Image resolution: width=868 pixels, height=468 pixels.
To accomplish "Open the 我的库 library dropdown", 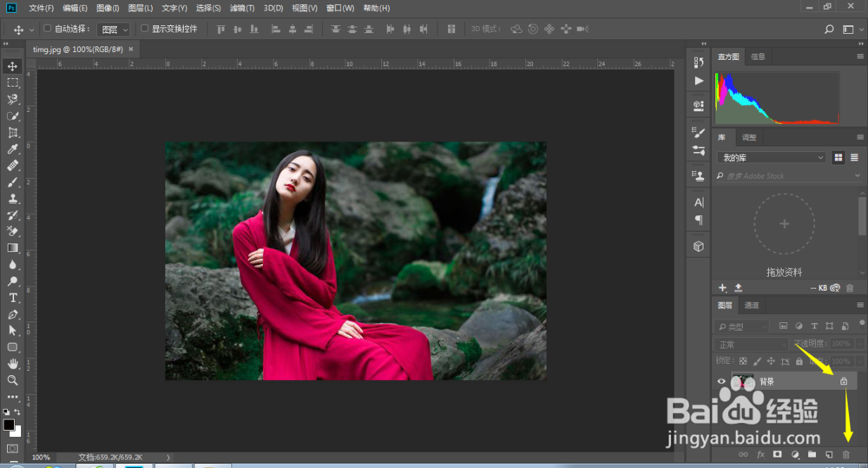I will point(772,158).
